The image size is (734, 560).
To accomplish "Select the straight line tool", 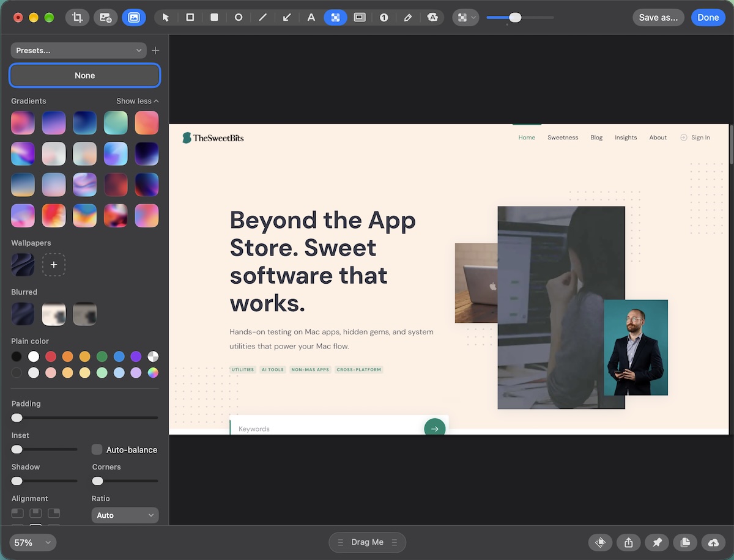I will coord(263,18).
